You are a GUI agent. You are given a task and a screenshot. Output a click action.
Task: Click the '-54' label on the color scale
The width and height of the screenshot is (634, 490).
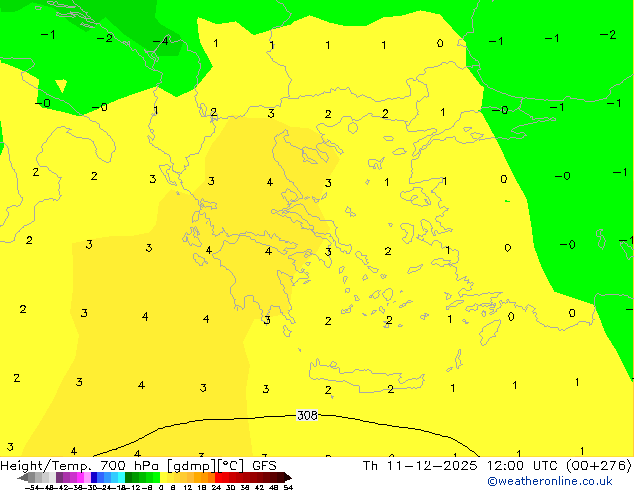32,487
